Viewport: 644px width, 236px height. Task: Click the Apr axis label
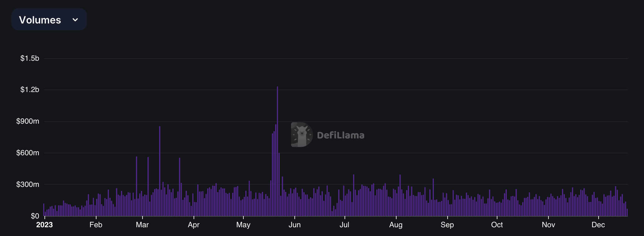(x=194, y=225)
